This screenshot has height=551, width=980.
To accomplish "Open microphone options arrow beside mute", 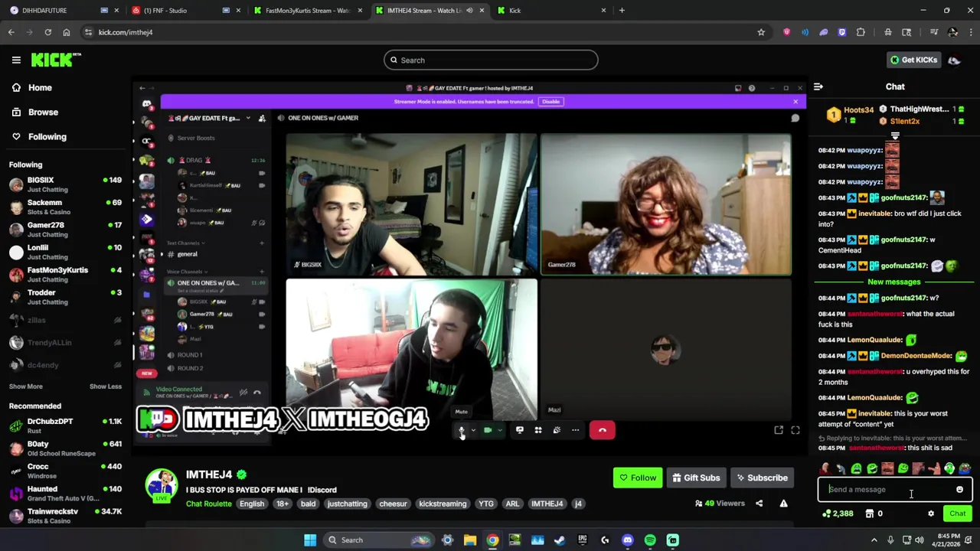I will 473,430.
